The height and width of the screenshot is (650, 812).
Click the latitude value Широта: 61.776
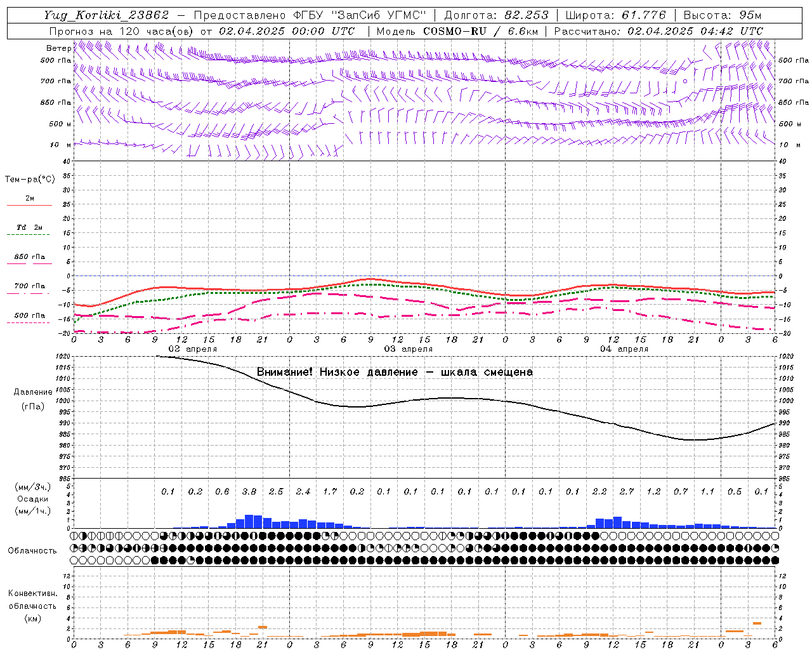615,15
